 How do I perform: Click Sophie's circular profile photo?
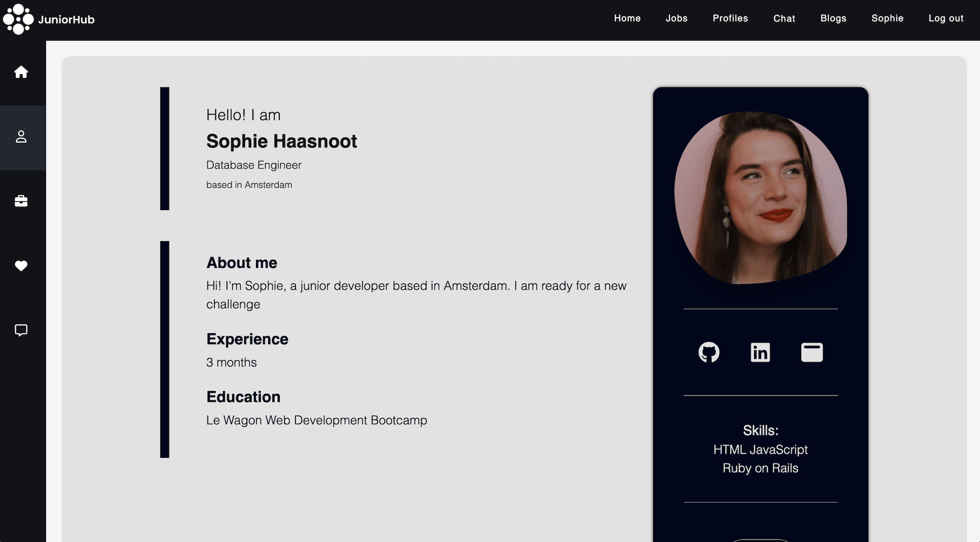pos(760,198)
